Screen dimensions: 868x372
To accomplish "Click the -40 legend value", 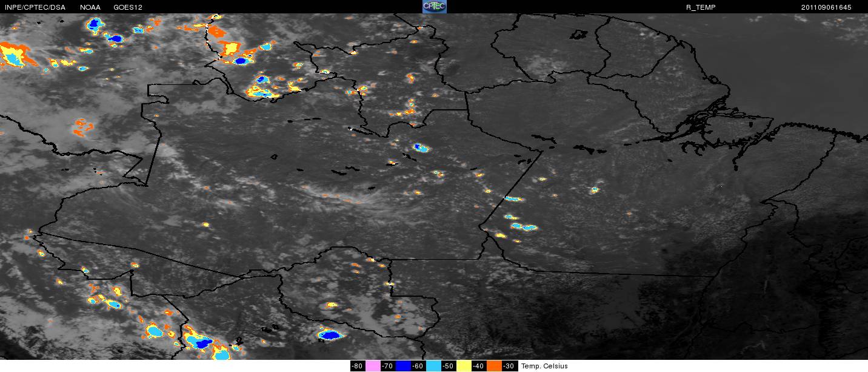I will (x=478, y=366).
